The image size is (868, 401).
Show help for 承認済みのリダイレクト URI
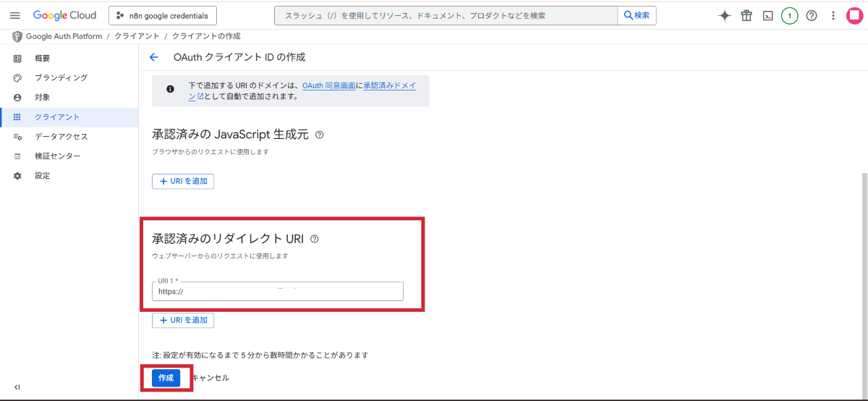pos(315,239)
